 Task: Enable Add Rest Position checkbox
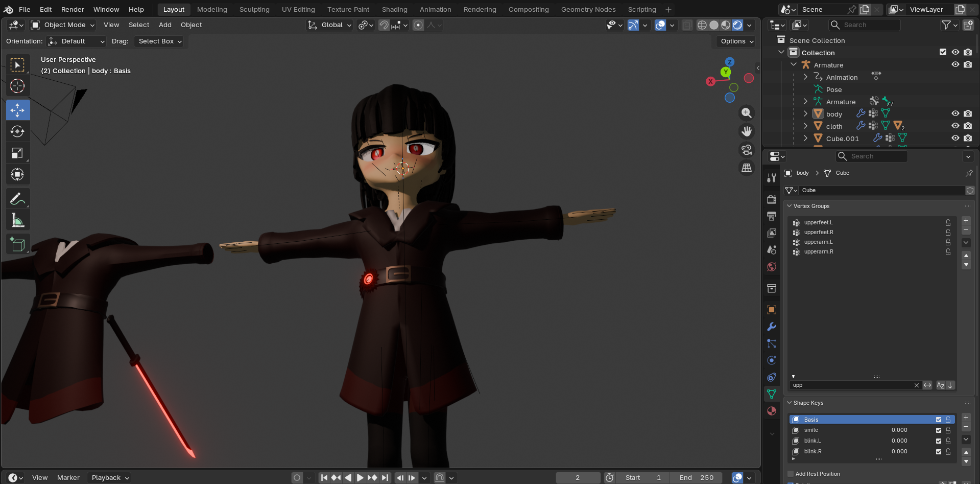click(791, 474)
